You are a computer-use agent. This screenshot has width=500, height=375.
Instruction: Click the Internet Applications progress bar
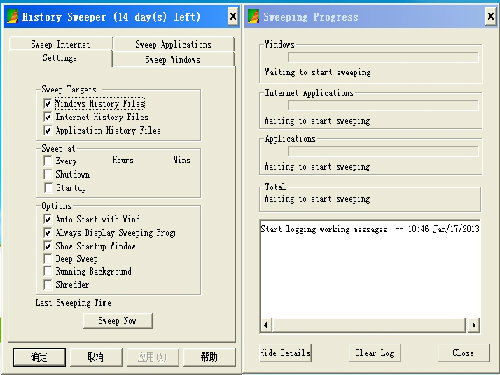pyautogui.click(x=383, y=105)
